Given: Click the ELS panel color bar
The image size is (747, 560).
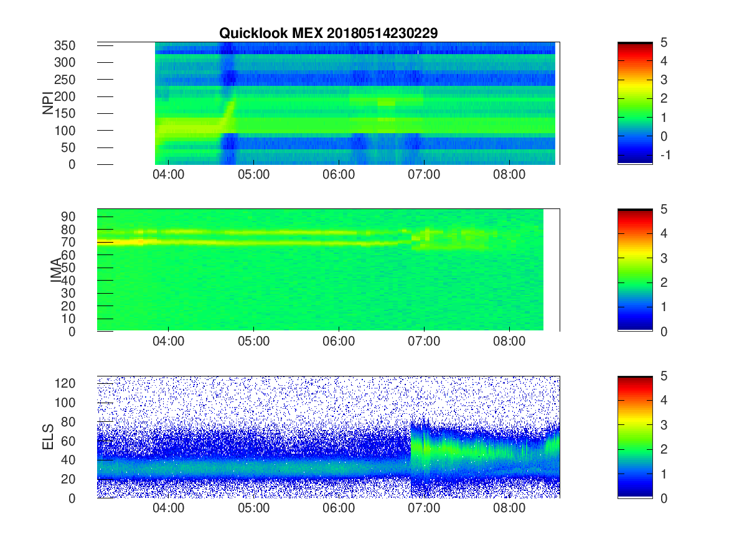Looking at the screenshot, I should [635, 437].
